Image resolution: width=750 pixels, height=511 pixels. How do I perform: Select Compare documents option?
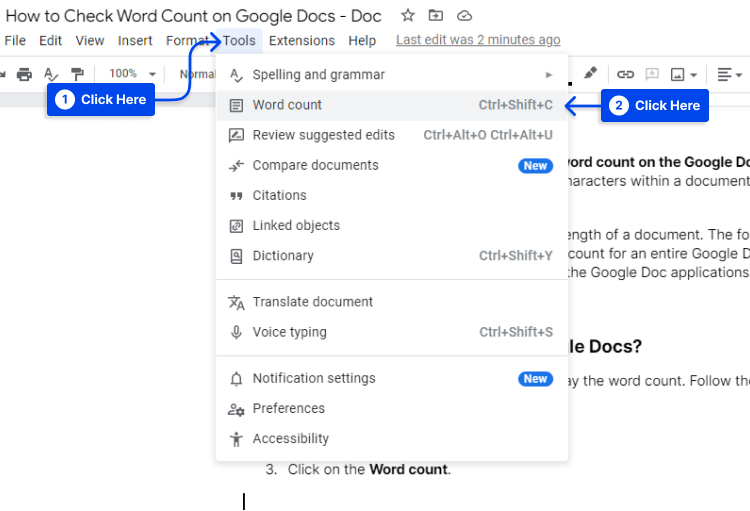(x=392, y=166)
